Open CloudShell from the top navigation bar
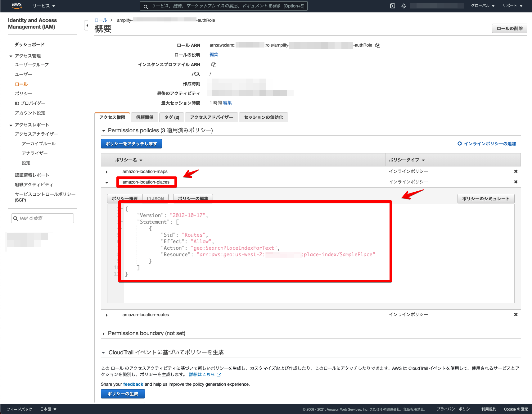 click(x=393, y=6)
